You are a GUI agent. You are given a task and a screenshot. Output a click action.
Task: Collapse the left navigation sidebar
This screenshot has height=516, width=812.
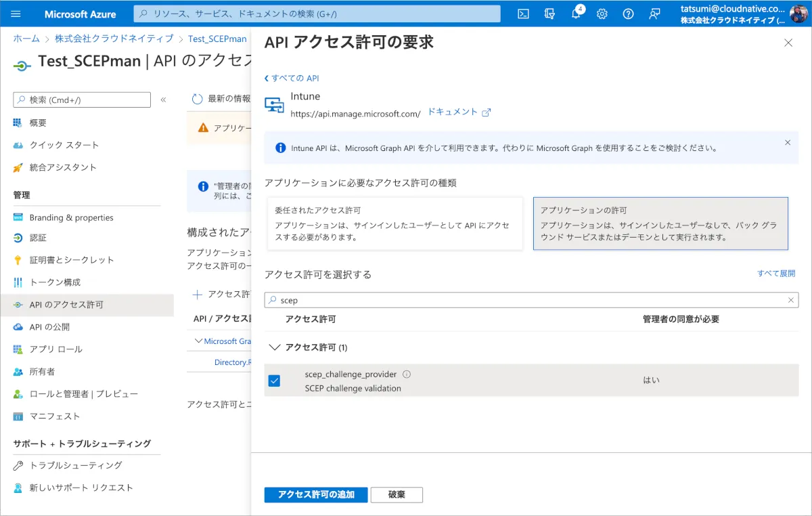click(x=163, y=100)
